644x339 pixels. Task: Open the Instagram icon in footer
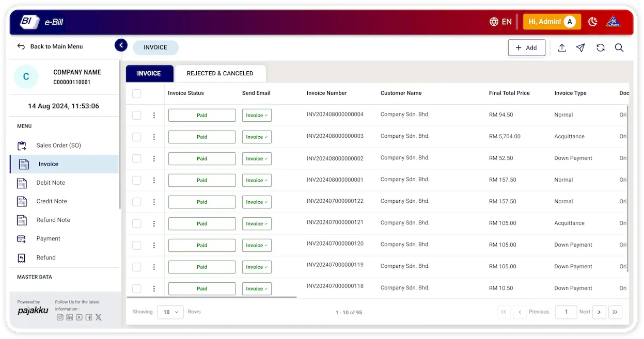(x=60, y=317)
